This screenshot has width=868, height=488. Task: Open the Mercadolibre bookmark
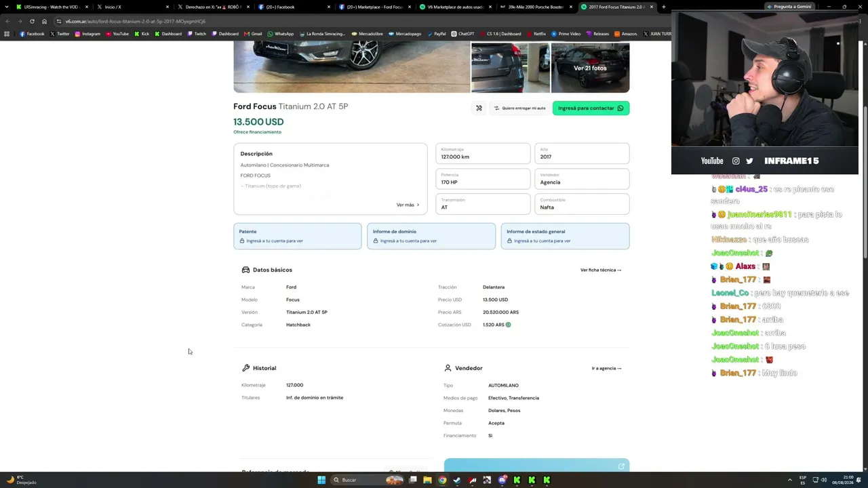pos(367,34)
